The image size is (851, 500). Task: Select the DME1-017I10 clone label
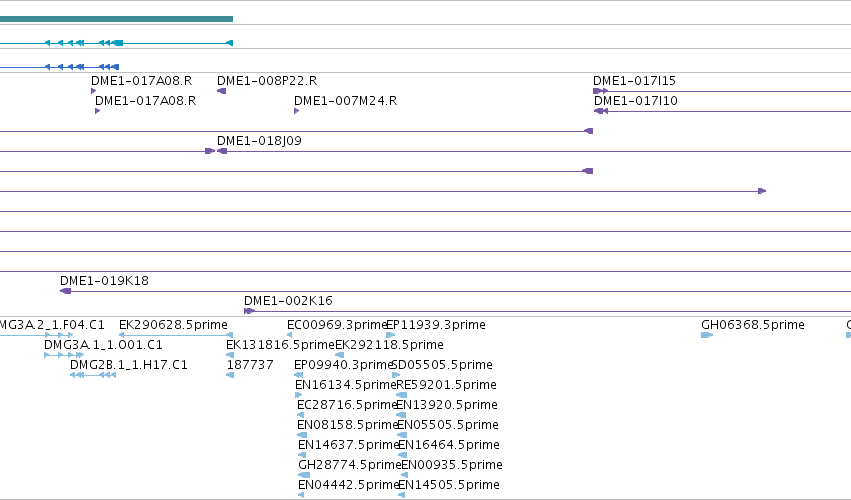636,101
